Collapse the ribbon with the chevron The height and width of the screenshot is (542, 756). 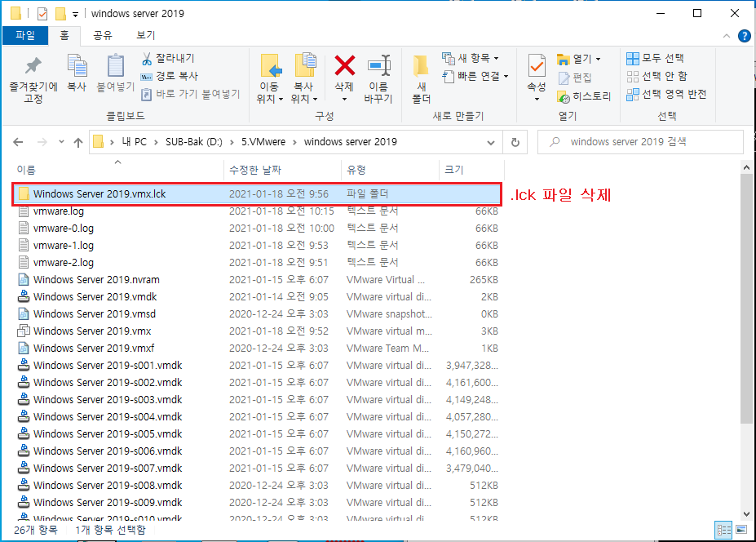click(727, 36)
